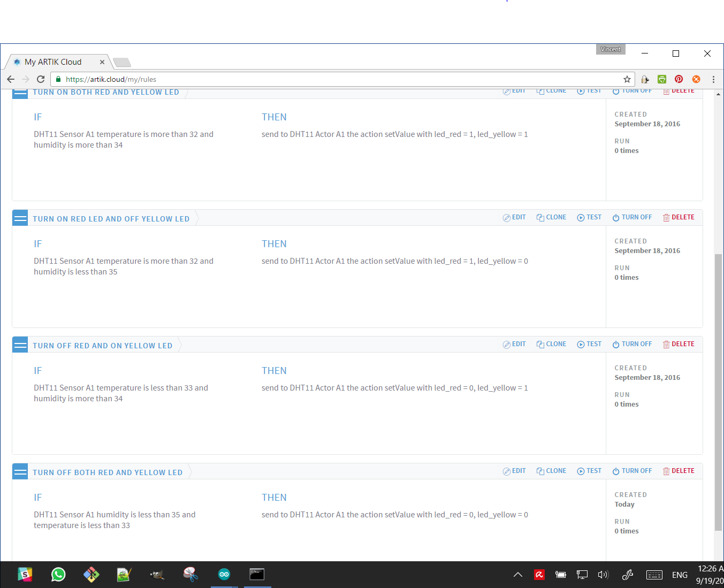Reload the ARTIK Cloud rules page

41,79
